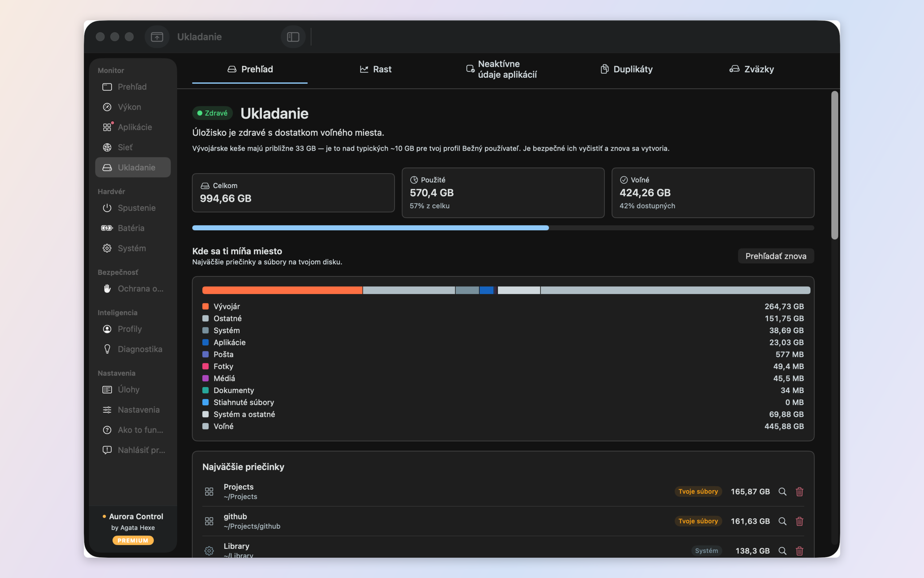The image size is (924, 578).
Task: Click the Systém tag on Library row
Action: click(x=706, y=551)
